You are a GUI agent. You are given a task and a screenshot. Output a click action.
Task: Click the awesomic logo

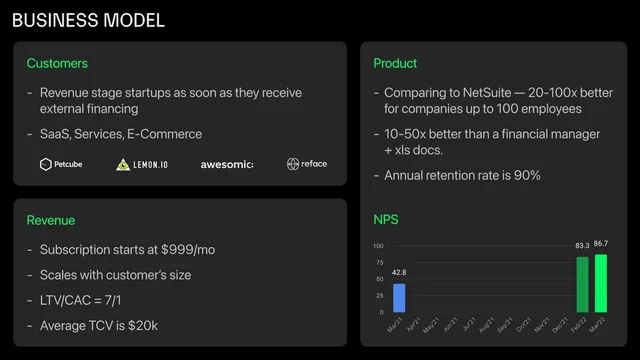[x=227, y=164]
